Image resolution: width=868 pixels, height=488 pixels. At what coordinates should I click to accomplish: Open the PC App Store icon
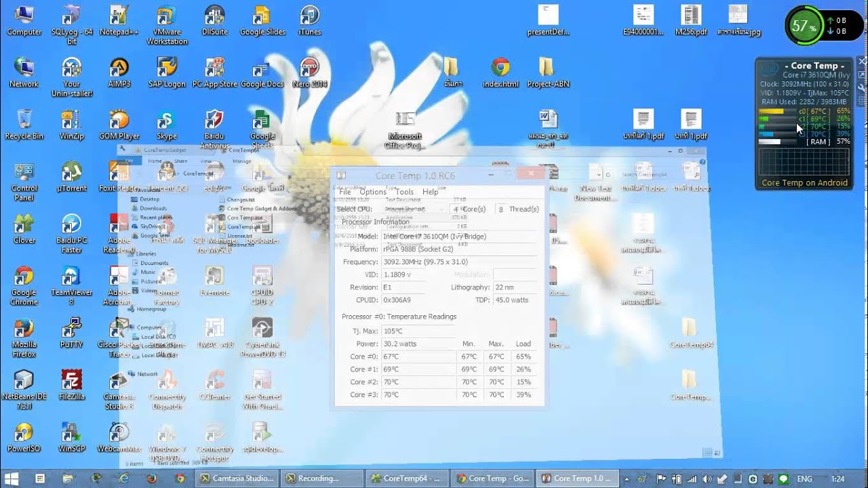[214, 73]
